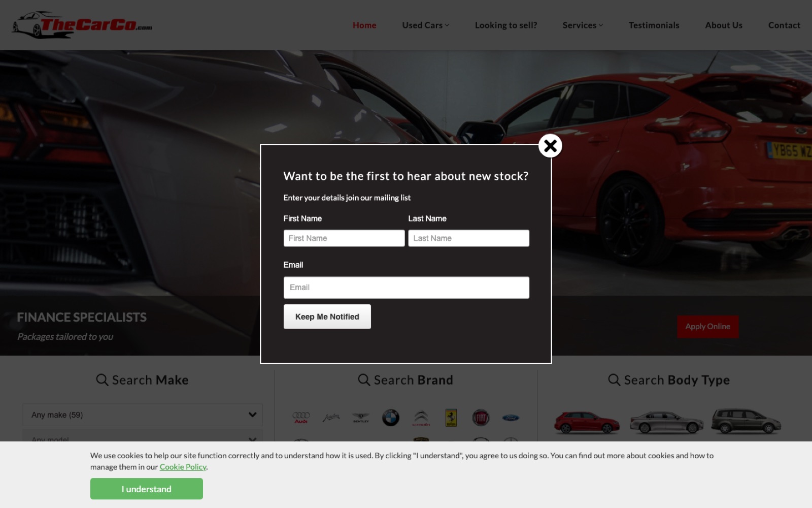This screenshot has width=812, height=508.
Task: Open the Testimonials page
Action: point(654,25)
